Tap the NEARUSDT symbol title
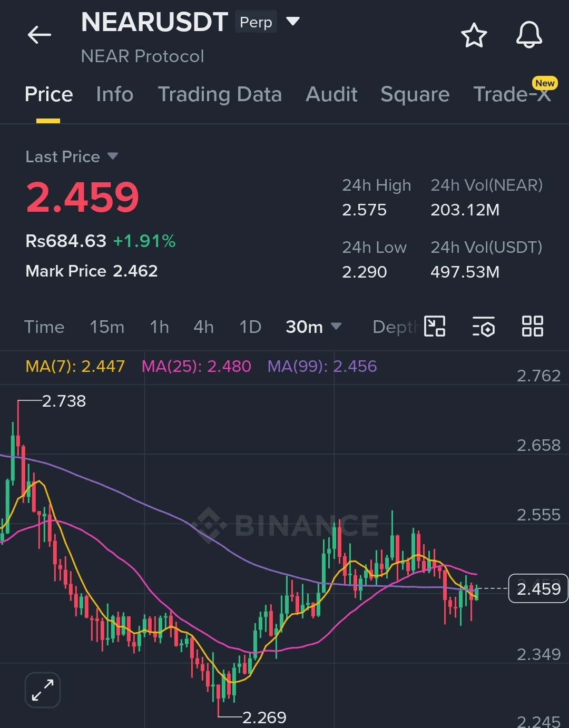 154,22
